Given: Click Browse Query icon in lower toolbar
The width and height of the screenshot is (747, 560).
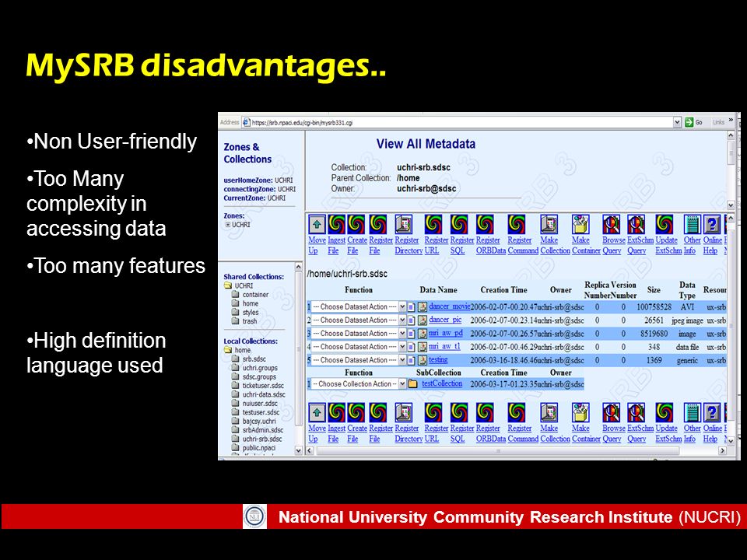Looking at the screenshot, I should pyautogui.click(x=612, y=412).
